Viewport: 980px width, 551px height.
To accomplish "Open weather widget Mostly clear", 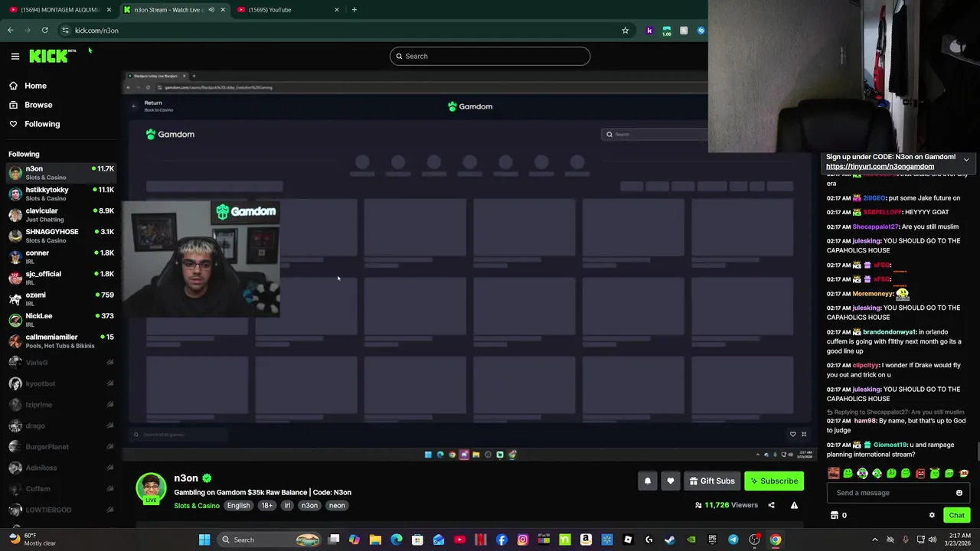I will click(31, 540).
